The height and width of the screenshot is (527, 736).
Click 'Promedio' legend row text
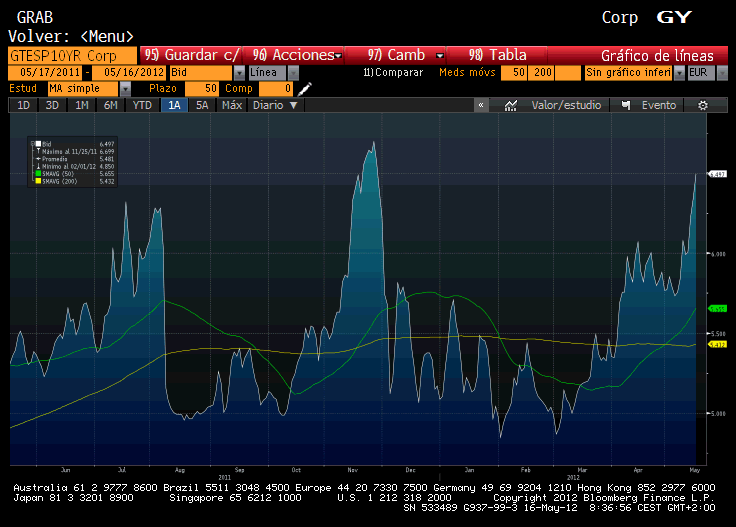(x=55, y=159)
